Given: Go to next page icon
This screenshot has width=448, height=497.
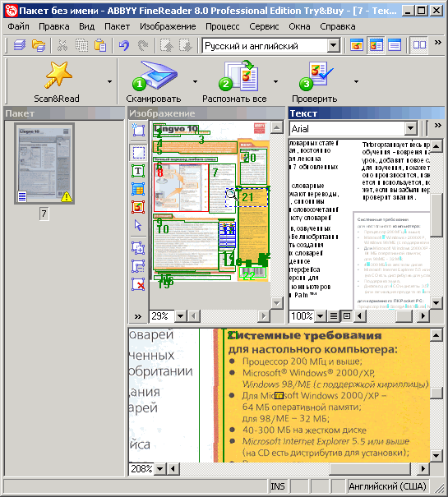Looking at the screenshot, I should click(x=186, y=45).
